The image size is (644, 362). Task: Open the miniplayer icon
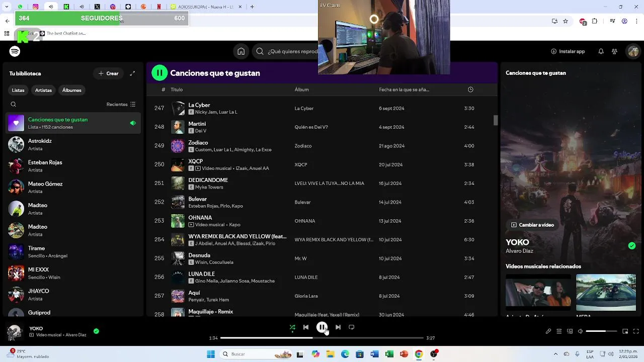click(x=625, y=331)
